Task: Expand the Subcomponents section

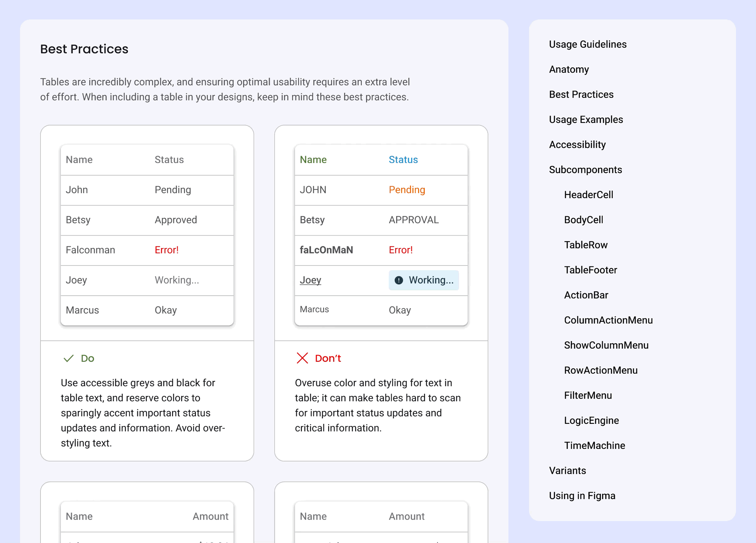Action: (x=585, y=169)
